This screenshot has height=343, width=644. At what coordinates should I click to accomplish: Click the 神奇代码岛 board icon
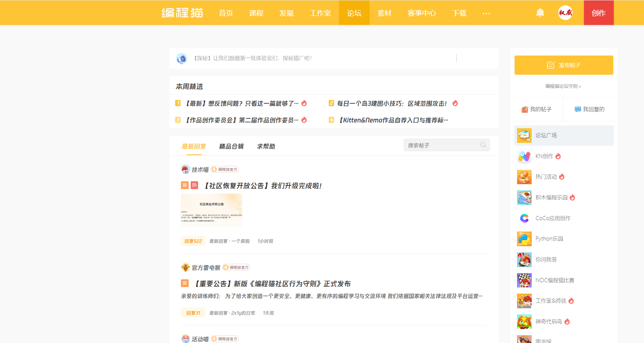(x=524, y=322)
